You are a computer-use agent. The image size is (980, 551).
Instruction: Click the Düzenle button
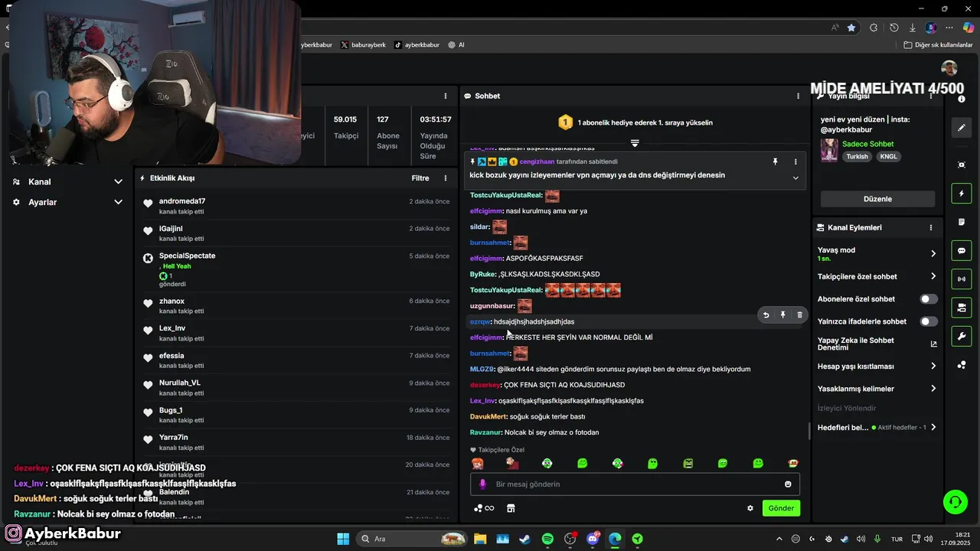click(x=877, y=199)
